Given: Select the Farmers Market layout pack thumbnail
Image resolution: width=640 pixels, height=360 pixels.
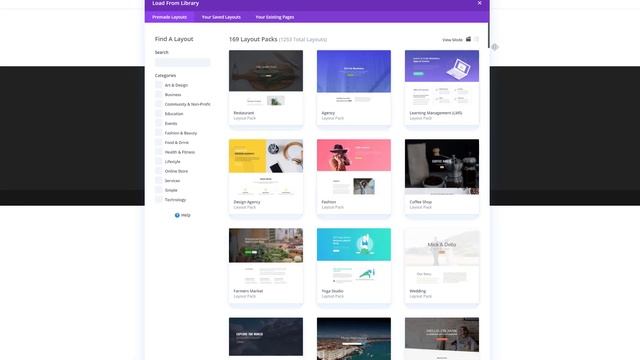Looking at the screenshot, I should pyautogui.click(x=266, y=256).
